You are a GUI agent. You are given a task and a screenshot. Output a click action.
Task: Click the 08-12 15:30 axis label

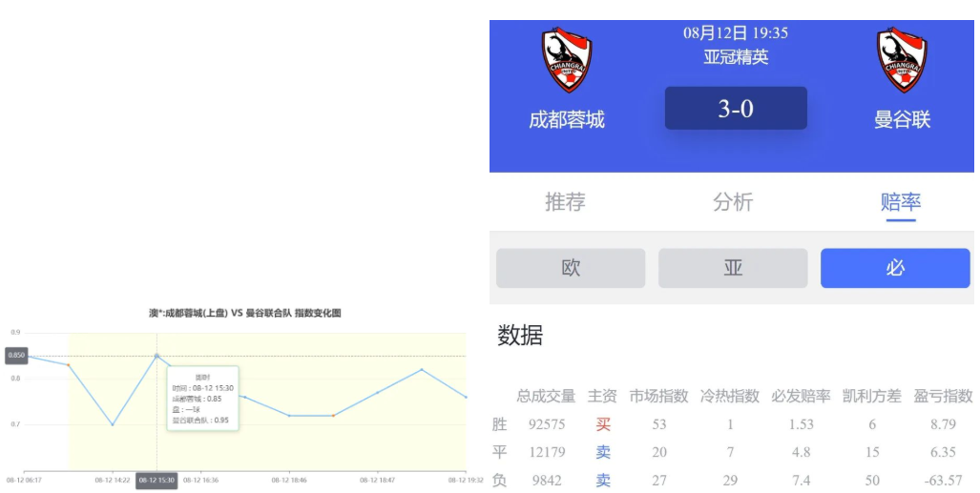(156, 481)
